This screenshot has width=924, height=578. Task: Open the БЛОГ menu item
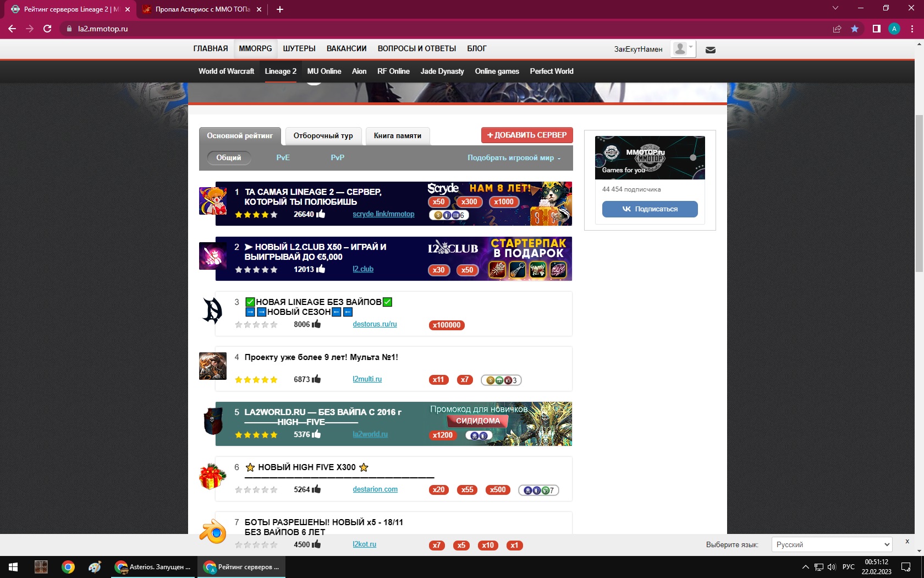coord(477,48)
